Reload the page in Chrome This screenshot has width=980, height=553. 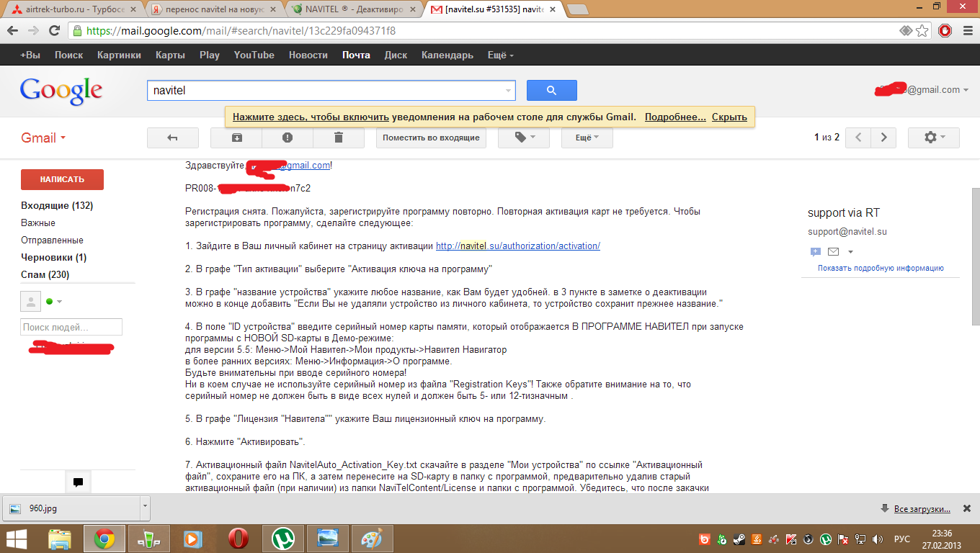(54, 31)
